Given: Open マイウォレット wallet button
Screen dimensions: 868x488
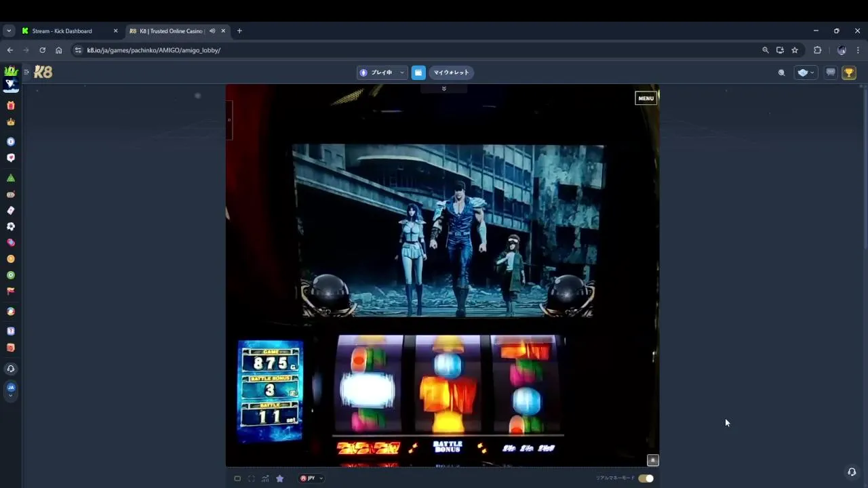Looking at the screenshot, I should (x=451, y=73).
